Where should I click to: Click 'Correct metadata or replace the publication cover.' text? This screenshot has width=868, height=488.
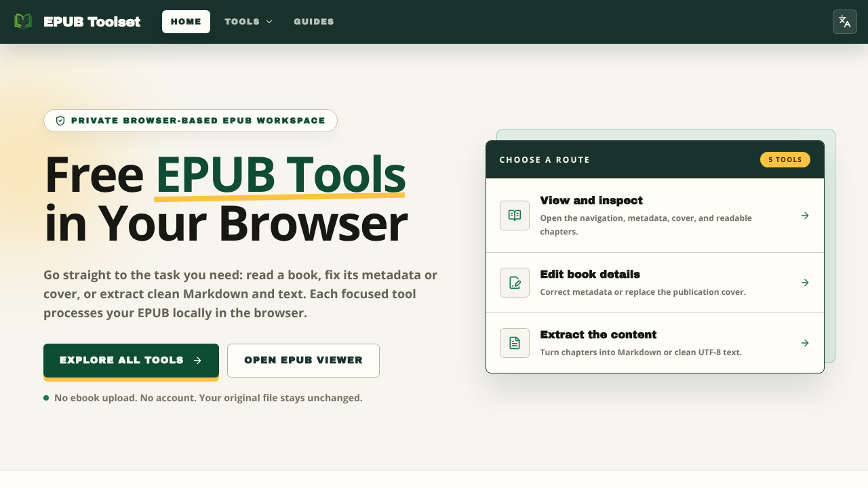643,292
